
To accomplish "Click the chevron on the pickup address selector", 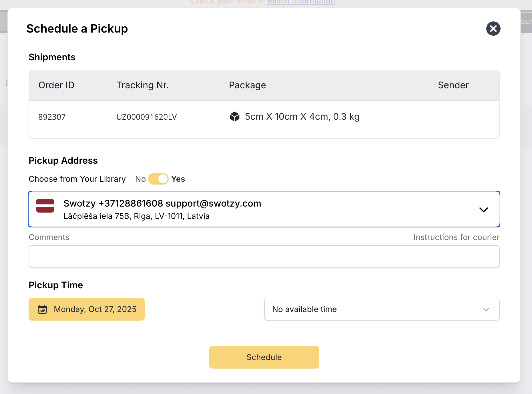I will pyautogui.click(x=484, y=209).
